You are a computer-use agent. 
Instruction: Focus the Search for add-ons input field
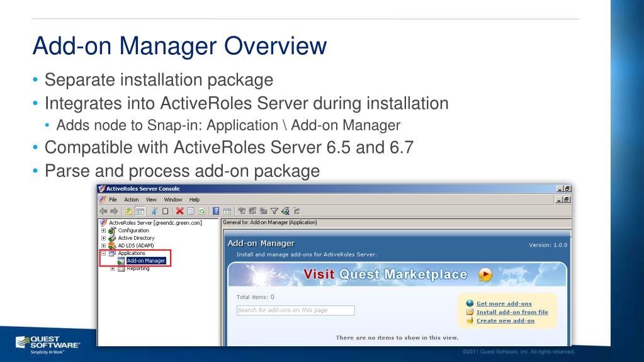coord(295,310)
